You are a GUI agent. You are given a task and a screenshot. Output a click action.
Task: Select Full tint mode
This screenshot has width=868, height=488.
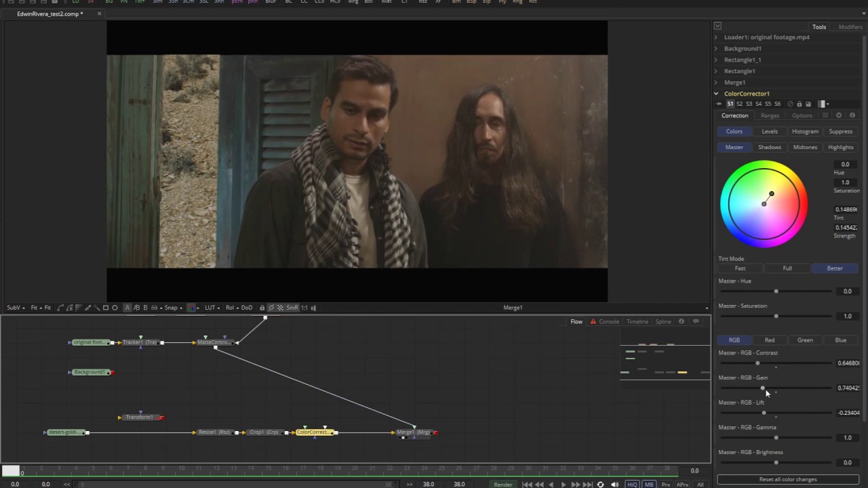(x=787, y=268)
